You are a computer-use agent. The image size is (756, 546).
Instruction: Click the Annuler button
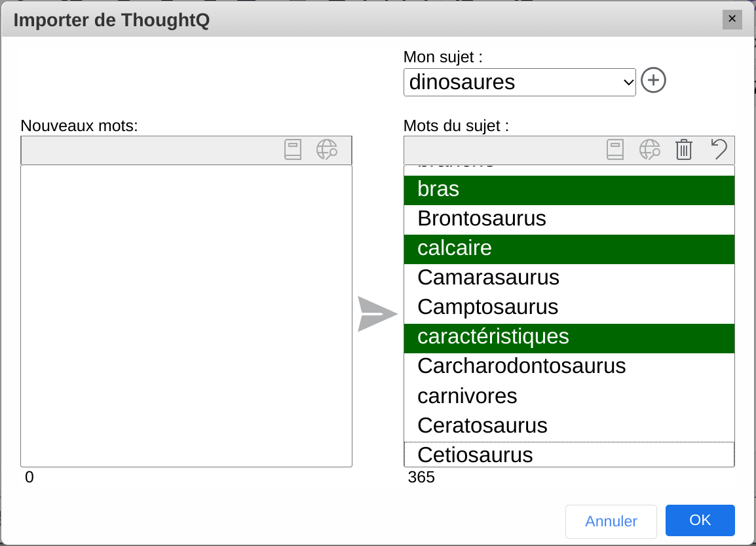click(x=611, y=521)
